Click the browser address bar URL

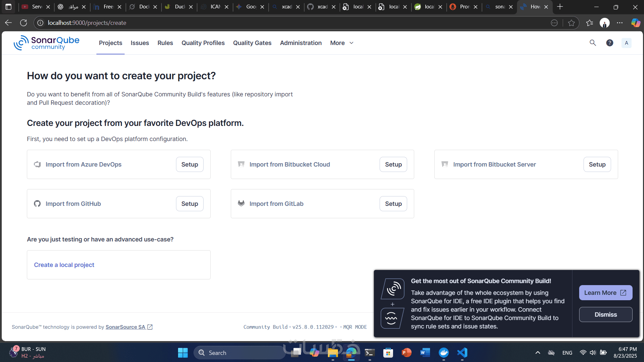coord(87,23)
